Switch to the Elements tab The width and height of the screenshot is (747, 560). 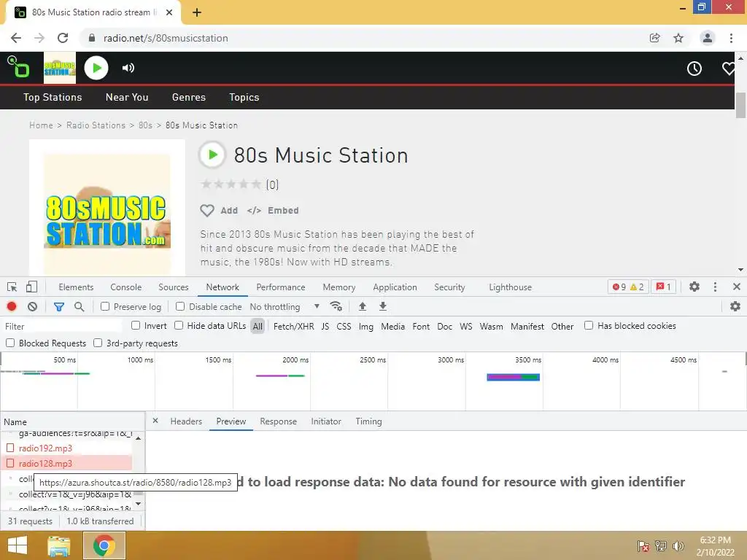76,287
